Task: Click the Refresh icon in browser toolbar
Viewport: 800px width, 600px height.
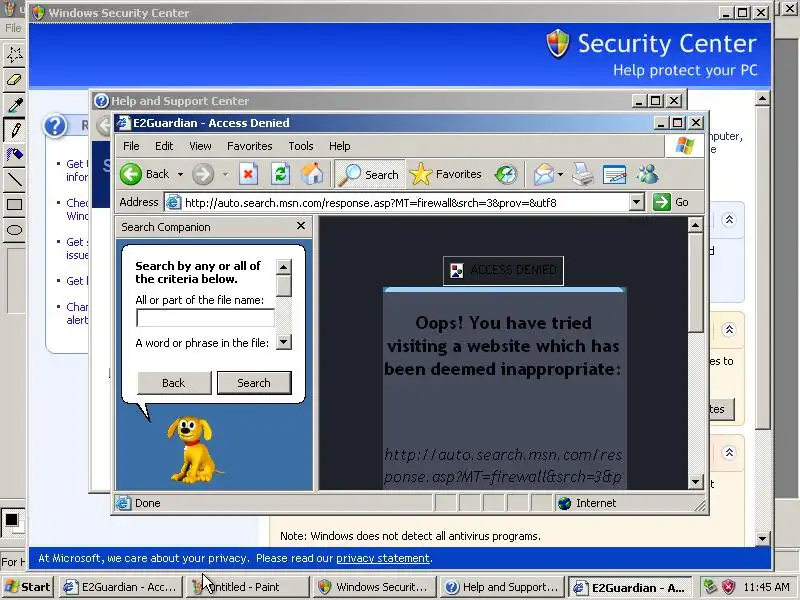Action: [280, 174]
